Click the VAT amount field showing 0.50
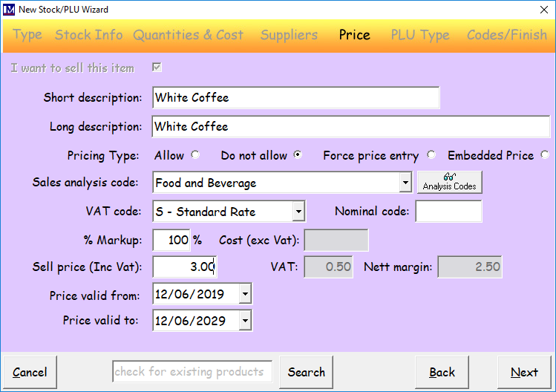 point(328,267)
